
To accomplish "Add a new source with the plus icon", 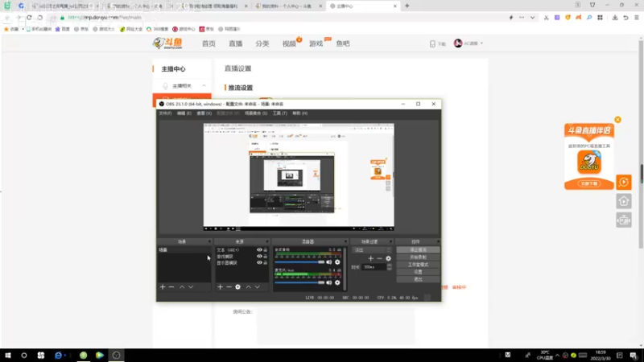I will [x=220, y=287].
